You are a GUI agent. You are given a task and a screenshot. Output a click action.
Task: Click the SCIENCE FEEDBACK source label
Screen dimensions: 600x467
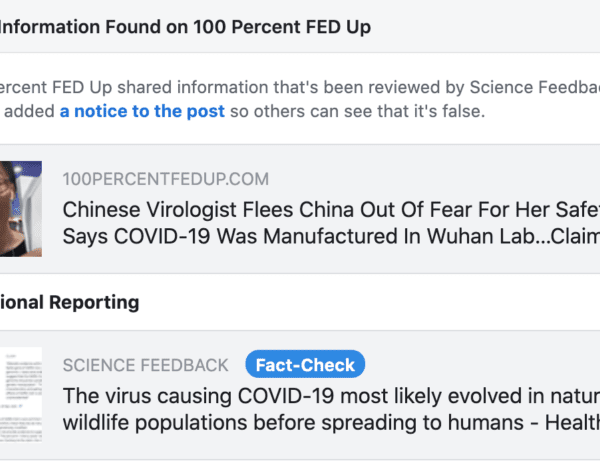145,365
